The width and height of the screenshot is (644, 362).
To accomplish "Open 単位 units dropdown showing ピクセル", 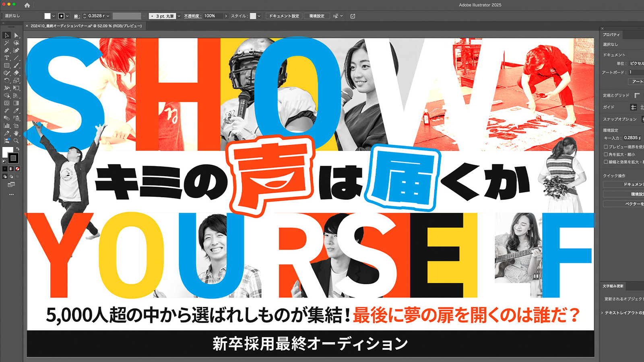I will tap(636, 64).
